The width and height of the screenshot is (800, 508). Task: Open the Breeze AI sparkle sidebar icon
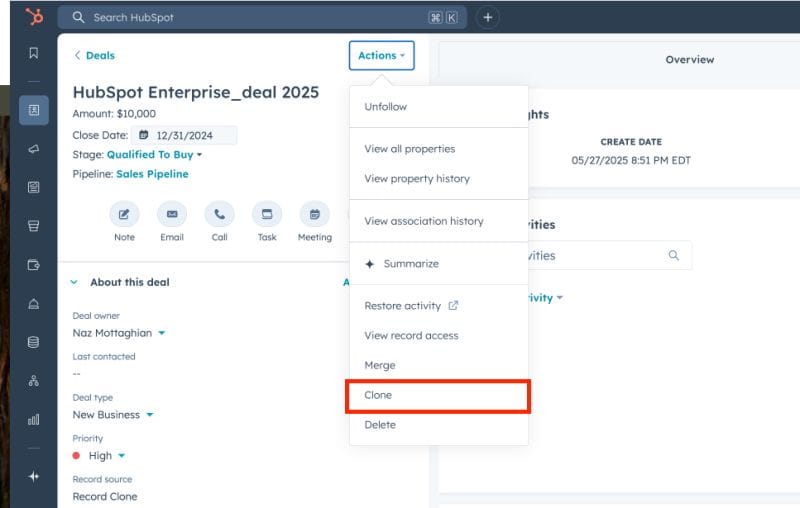(x=34, y=476)
